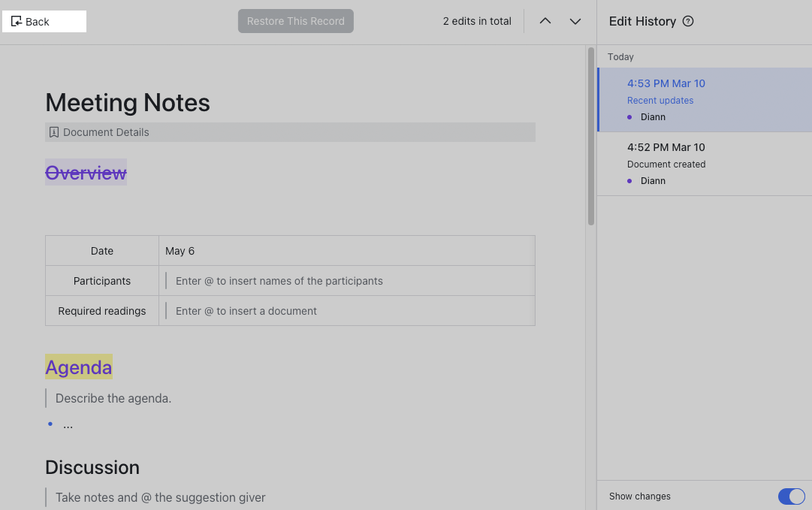This screenshot has width=812, height=510.
Task: Go to previous edit with the up chevron
Action: point(545,21)
